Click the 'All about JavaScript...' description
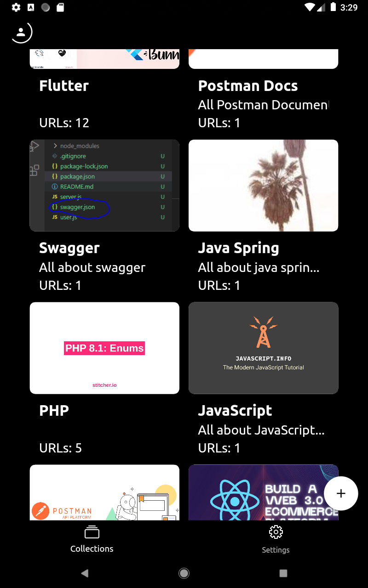This screenshot has height=588, width=368. pyautogui.click(x=261, y=430)
